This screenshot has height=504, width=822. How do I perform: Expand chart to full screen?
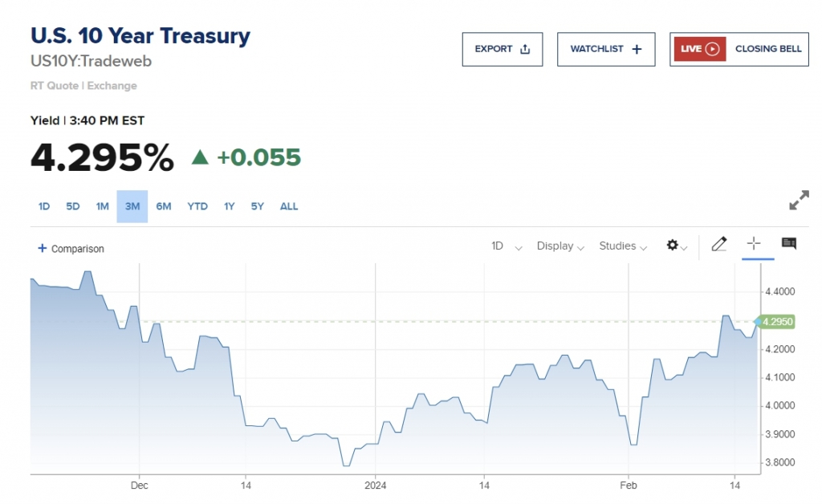(799, 201)
